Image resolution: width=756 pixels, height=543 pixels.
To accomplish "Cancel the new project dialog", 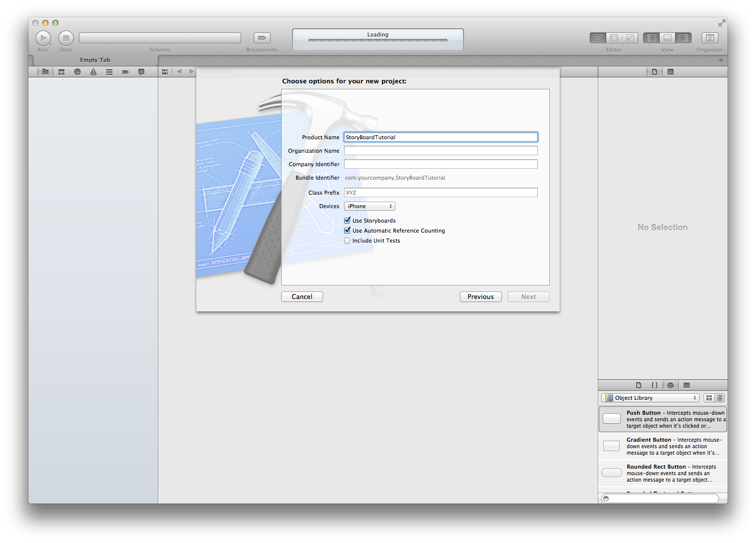I will coord(302,297).
